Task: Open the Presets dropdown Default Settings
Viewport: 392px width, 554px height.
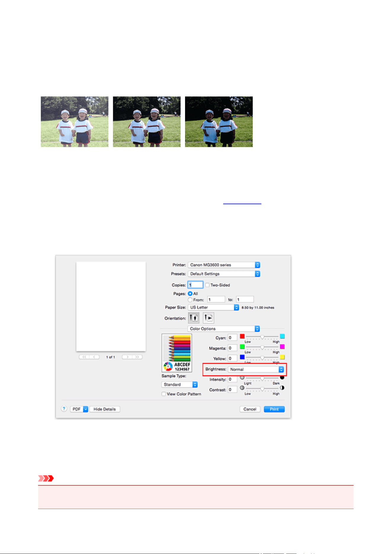Action: 224,274
